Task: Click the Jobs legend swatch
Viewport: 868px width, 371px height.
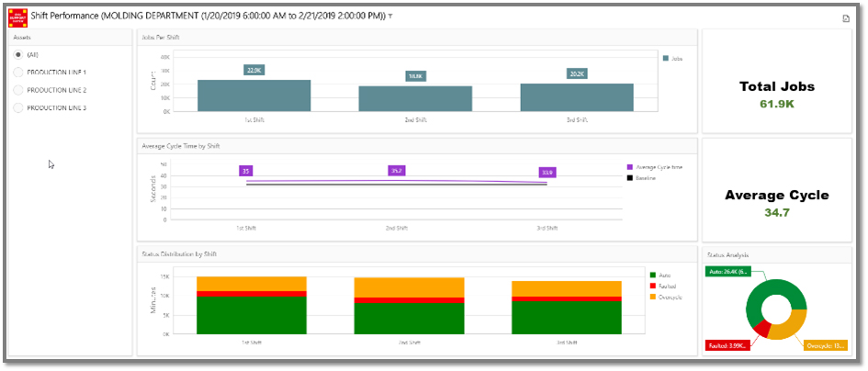Action: tap(665, 58)
